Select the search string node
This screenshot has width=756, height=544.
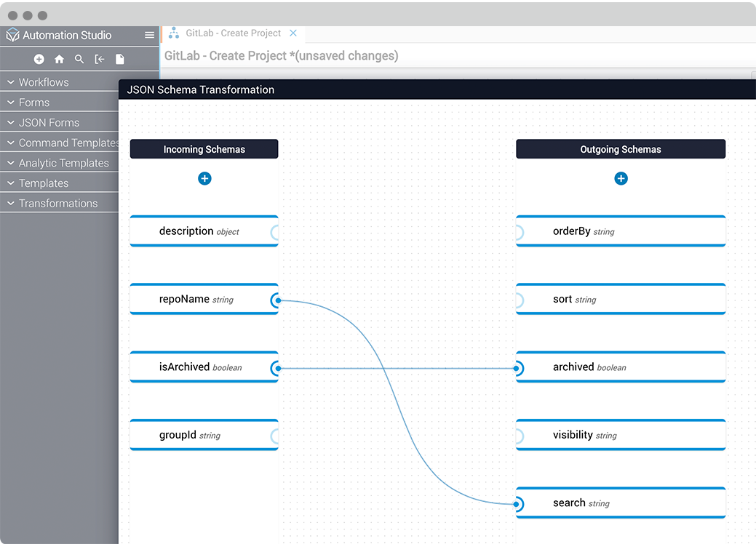point(621,503)
